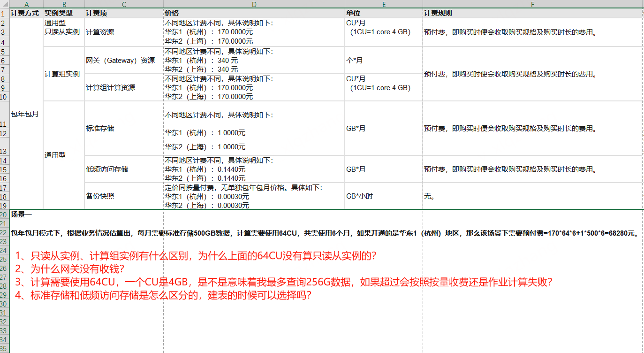The width and height of the screenshot is (644, 353).
Task: Select the 标准存储 cell
Action: point(124,128)
